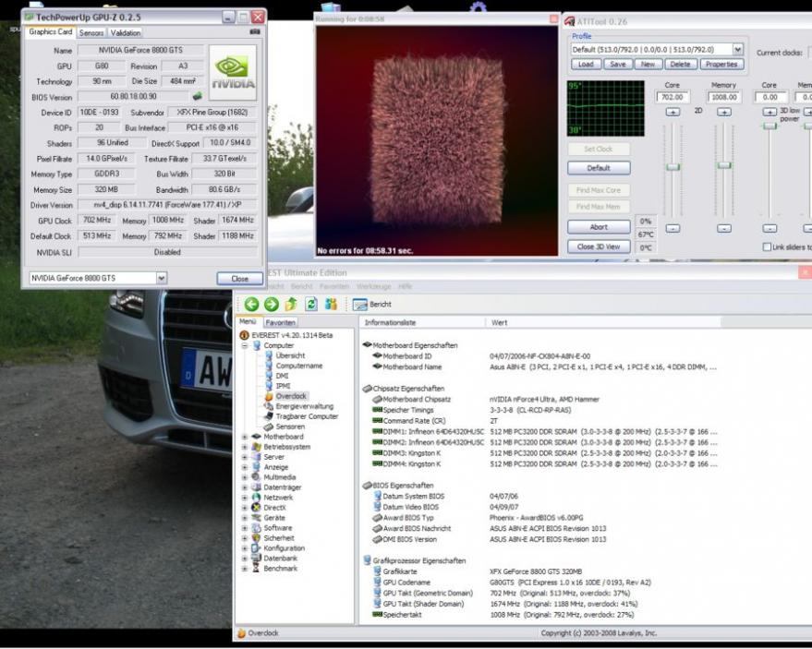Click the Save profile button
This screenshot has width=812, height=649.
618,65
